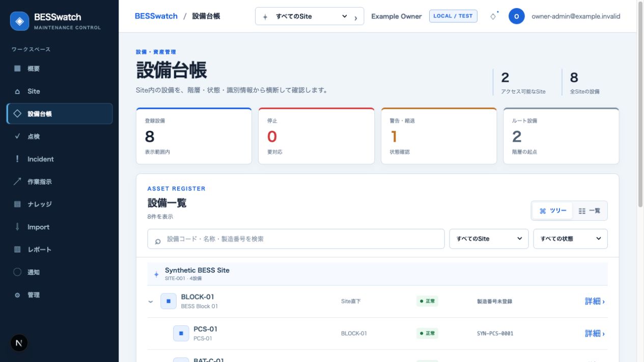Click the SYN-PCS-0001 serial number
Viewport: 644px width, 362px height.
click(x=495, y=334)
